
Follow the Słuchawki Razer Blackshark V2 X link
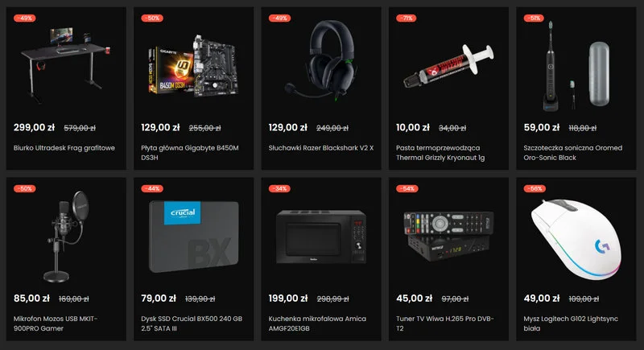(321, 148)
